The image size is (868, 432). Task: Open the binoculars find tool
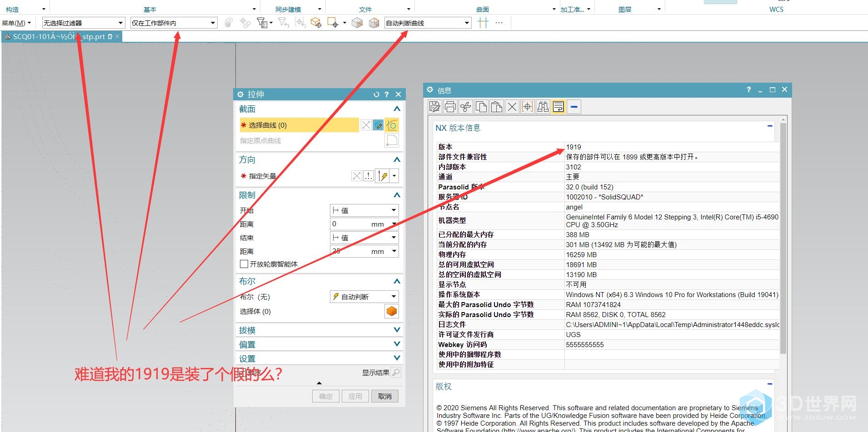click(x=543, y=107)
